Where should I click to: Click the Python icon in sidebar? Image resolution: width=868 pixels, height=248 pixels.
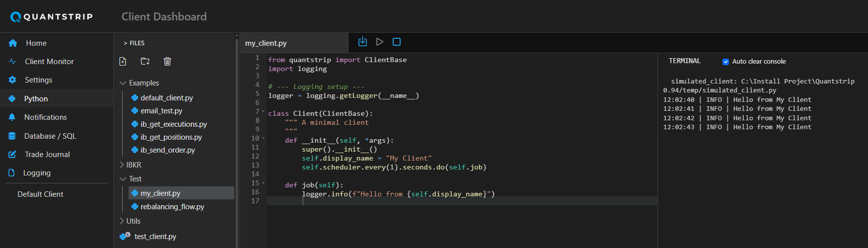[x=12, y=99]
